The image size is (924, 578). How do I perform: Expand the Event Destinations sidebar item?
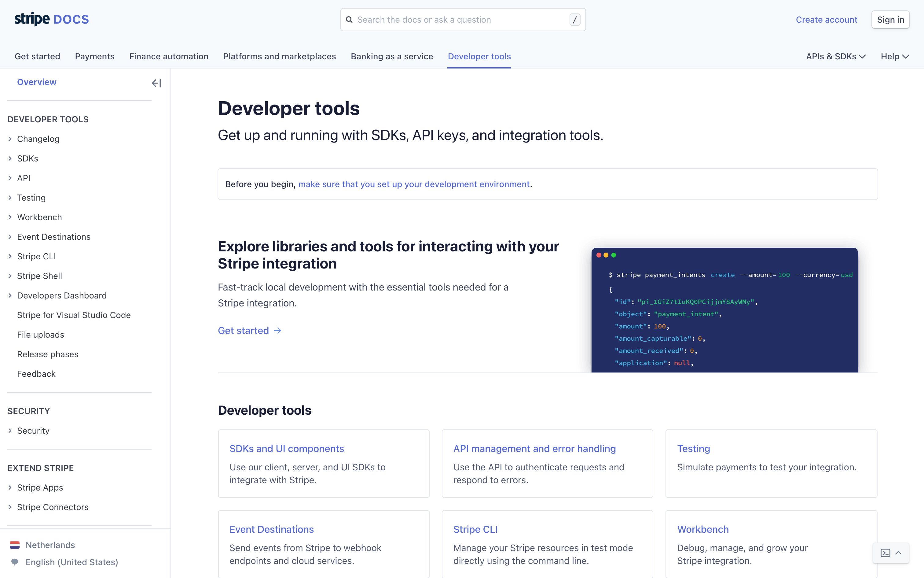(x=10, y=237)
